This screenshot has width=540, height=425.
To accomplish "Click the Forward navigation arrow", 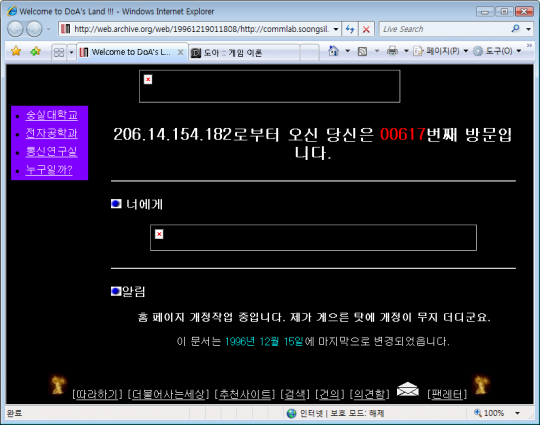I will [x=34, y=29].
